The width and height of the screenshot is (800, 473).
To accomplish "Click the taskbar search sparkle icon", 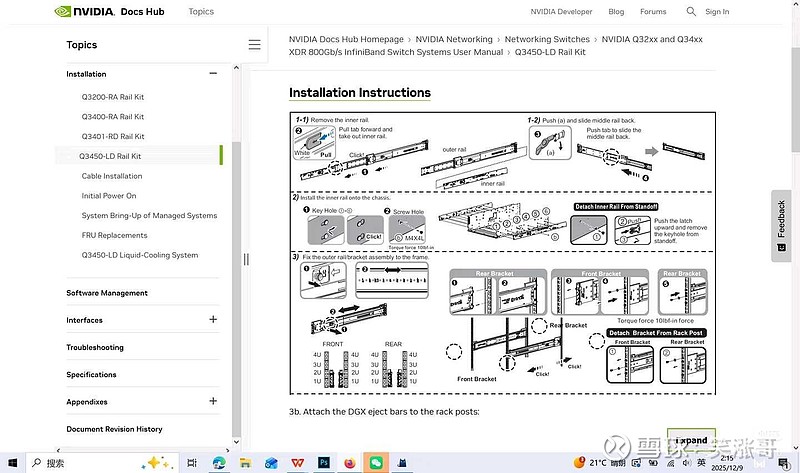I will point(157,463).
